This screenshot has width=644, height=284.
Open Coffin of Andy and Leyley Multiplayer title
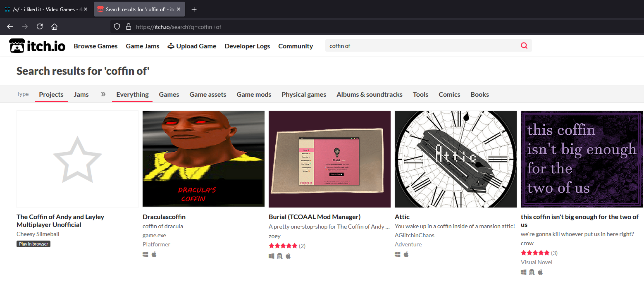pyautogui.click(x=60, y=221)
